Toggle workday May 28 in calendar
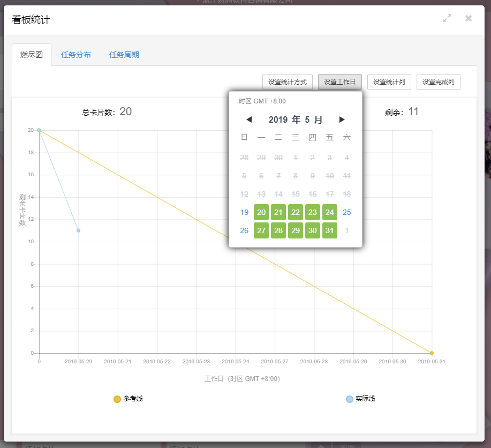 (x=278, y=230)
